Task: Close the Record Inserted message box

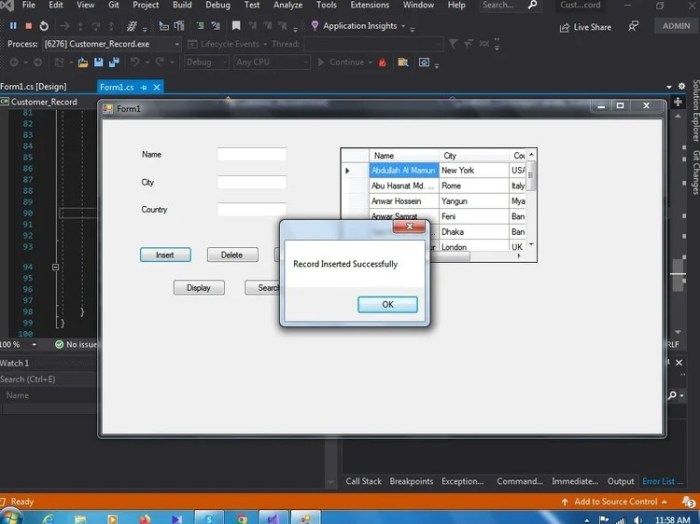Action: pos(409,227)
